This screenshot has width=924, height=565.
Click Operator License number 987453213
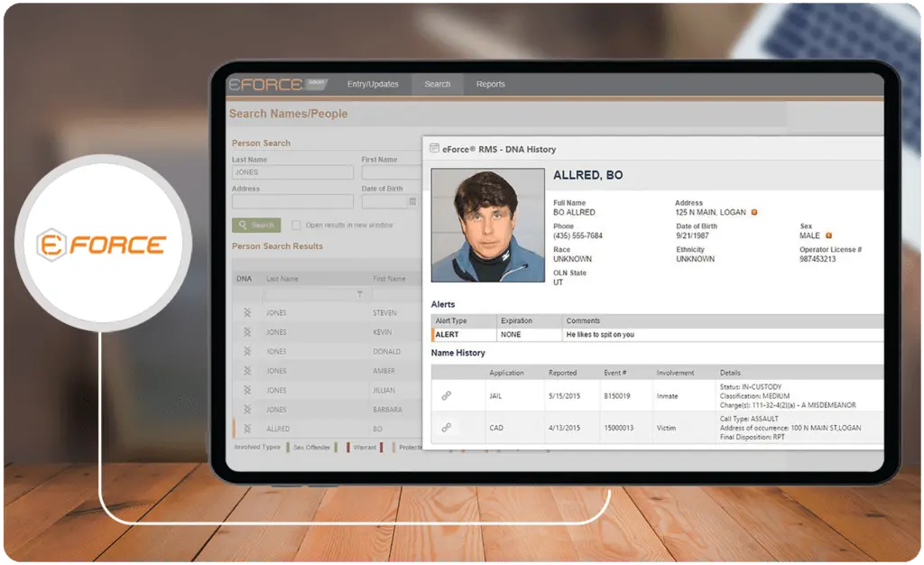coord(818,259)
